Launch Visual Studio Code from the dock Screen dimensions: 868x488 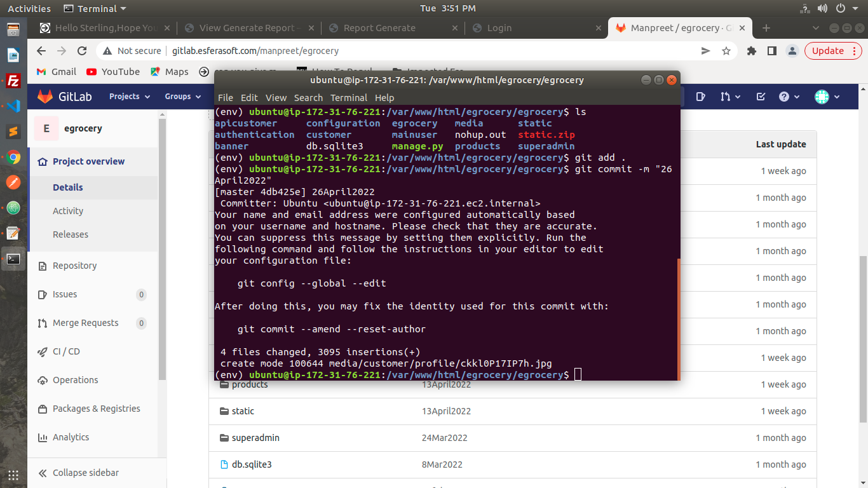pos(13,106)
